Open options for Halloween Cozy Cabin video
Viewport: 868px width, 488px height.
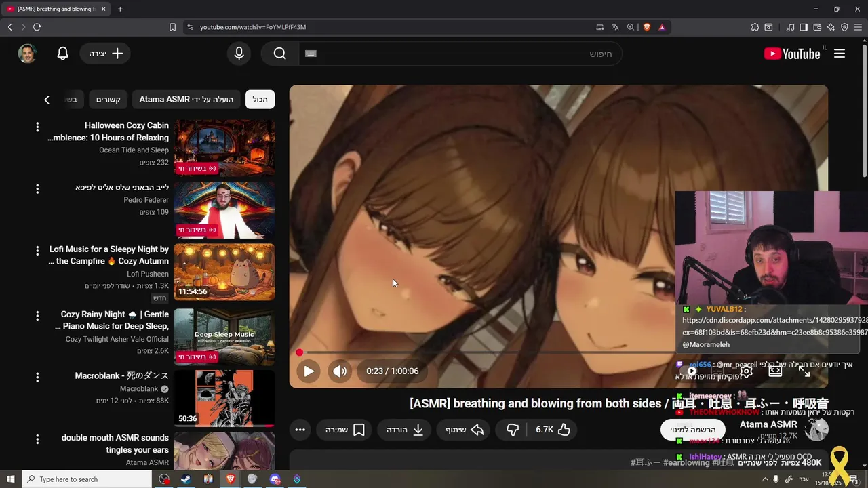coord(37,127)
